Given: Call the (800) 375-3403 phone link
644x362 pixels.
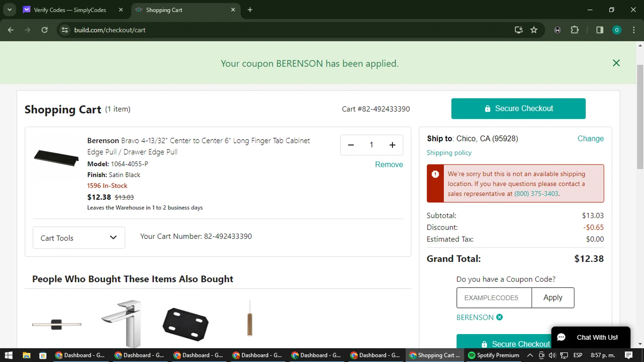Looking at the screenshot, I should pyautogui.click(x=536, y=194).
